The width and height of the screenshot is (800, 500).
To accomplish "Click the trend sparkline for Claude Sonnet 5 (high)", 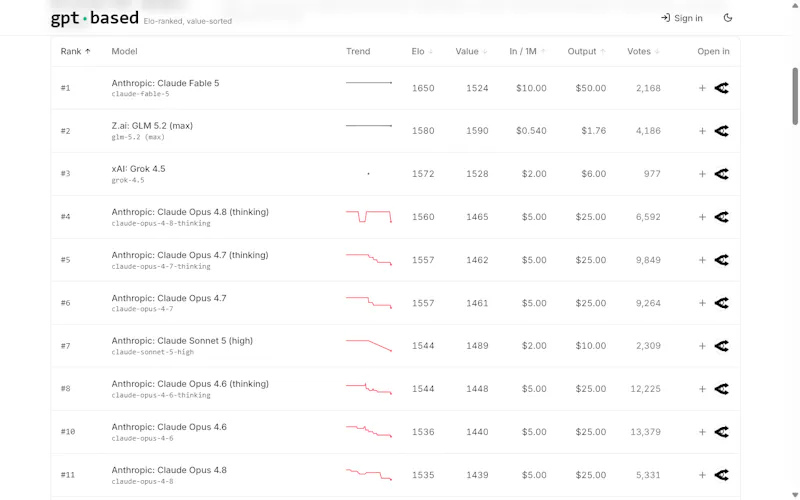I will pos(369,345).
